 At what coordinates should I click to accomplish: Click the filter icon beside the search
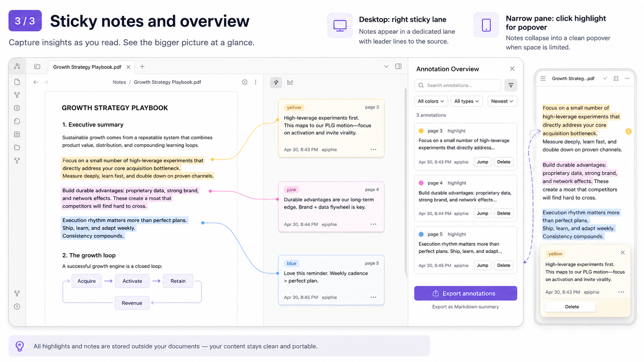click(511, 85)
